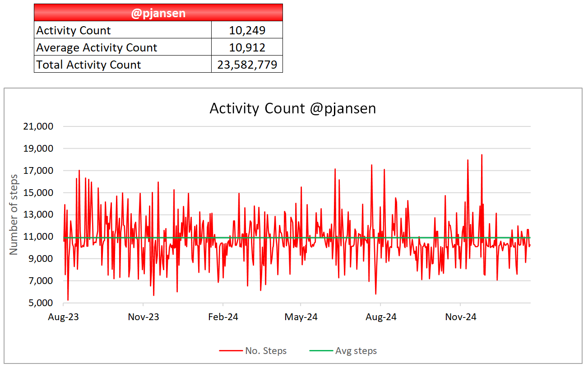Click the Nov-24 x-axis label
Image resolution: width=588 pixels, height=368 pixels.
[461, 317]
